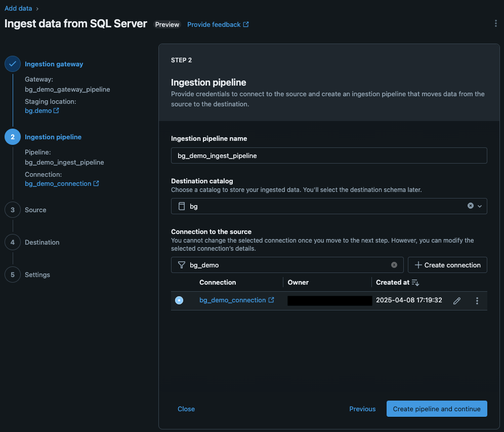Click the 2025-04-08 17:19:32 timestamp
This screenshot has width=504, height=432.
pyautogui.click(x=409, y=300)
